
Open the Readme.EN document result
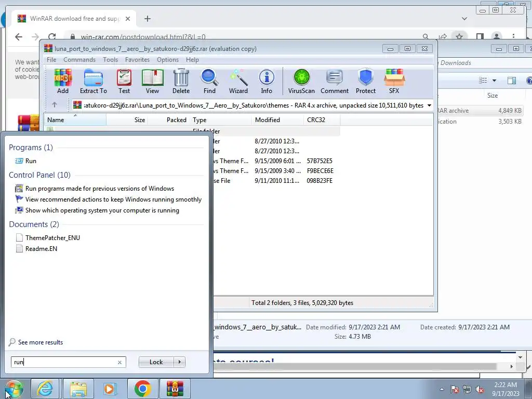(36, 249)
